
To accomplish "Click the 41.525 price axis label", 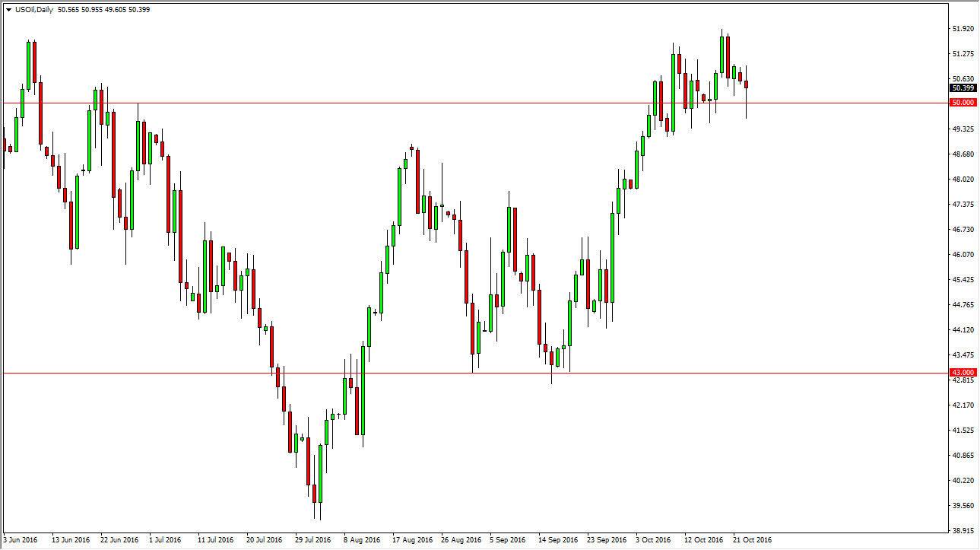I will (x=962, y=431).
